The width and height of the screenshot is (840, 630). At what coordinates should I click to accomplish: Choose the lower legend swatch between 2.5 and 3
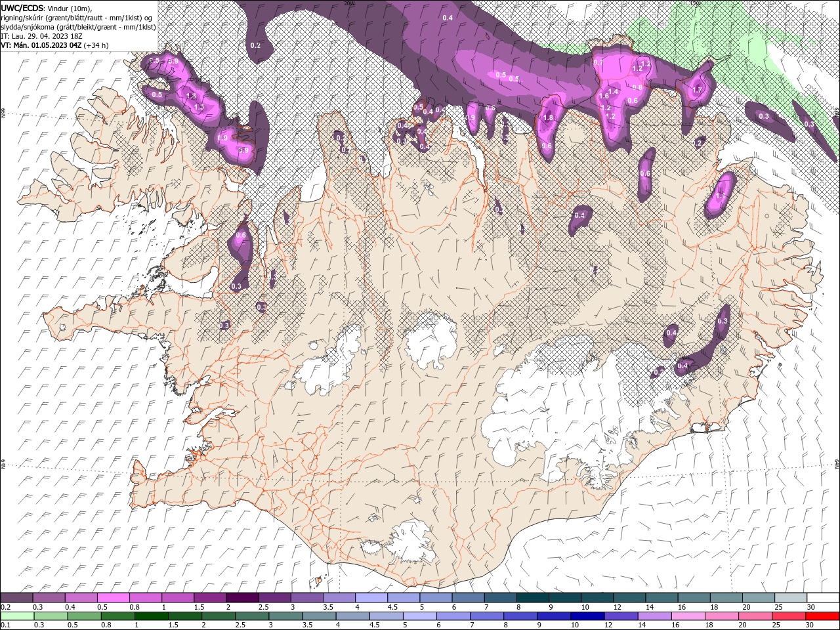tap(252, 616)
